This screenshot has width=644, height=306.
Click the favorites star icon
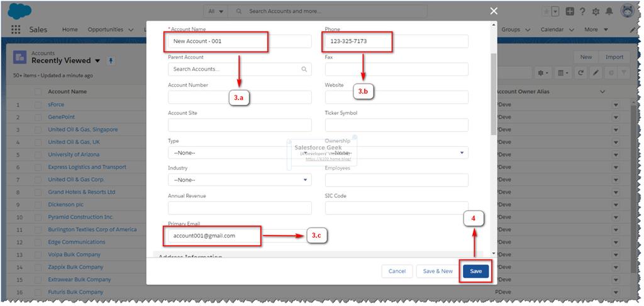pos(547,12)
